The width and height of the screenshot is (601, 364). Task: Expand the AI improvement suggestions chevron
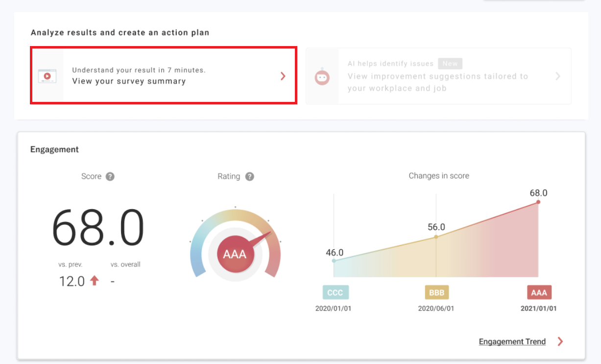[x=557, y=76]
